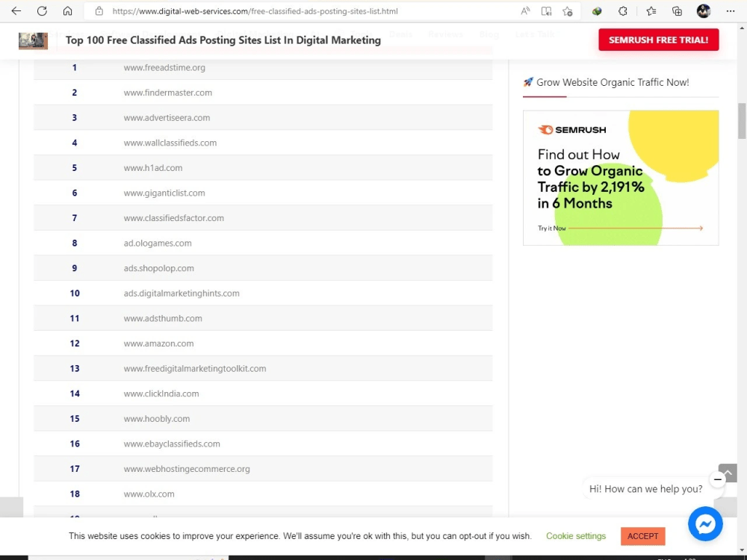Go back using browser back arrow
The image size is (747, 560).
16,11
